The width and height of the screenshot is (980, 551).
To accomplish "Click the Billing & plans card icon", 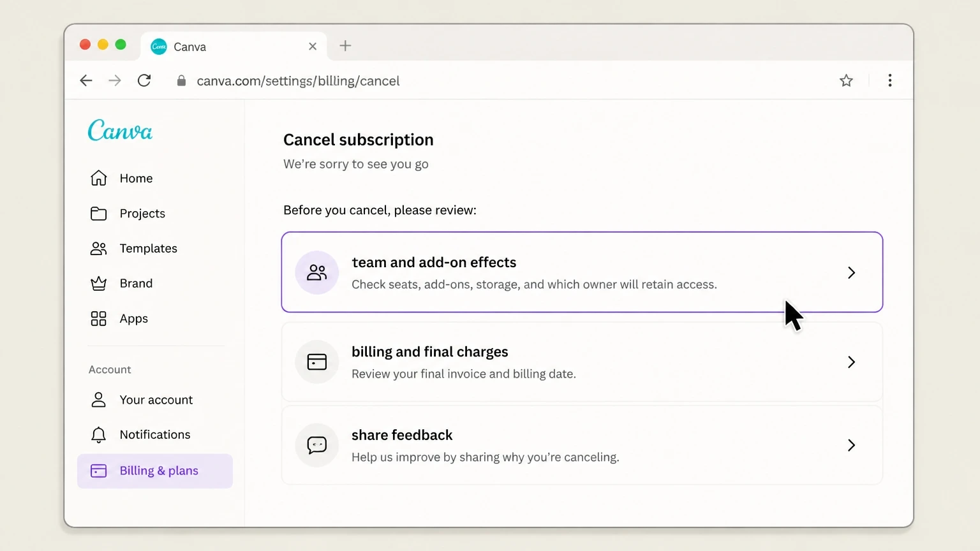I will pyautogui.click(x=98, y=471).
